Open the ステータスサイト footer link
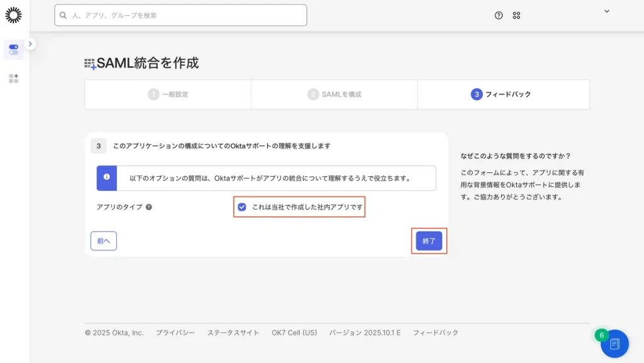 tap(233, 333)
